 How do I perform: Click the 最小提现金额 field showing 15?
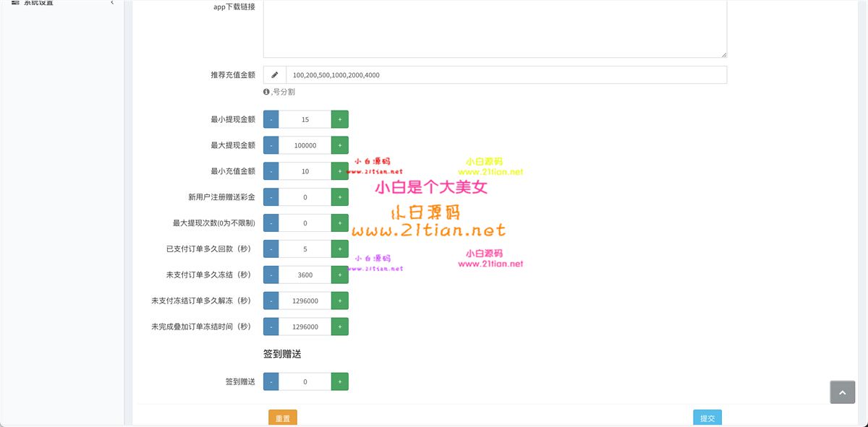click(305, 119)
